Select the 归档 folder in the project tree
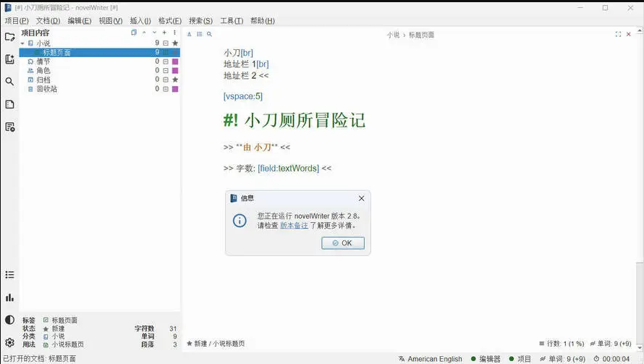 coord(43,80)
